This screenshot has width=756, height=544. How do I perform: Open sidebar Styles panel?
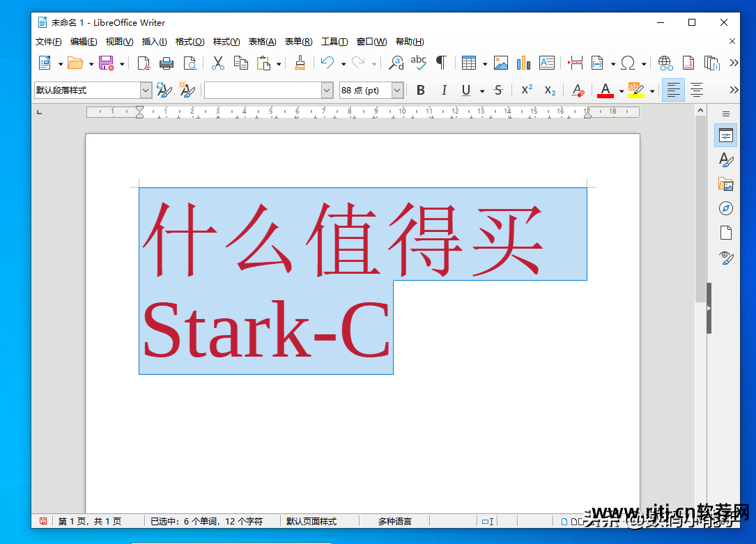725,160
